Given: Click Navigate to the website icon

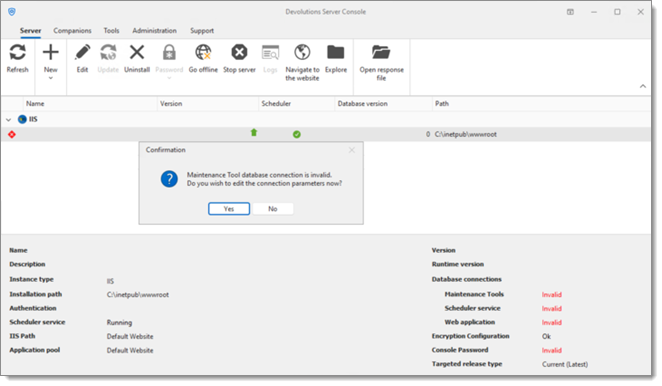Looking at the screenshot, I should (302, 52).
